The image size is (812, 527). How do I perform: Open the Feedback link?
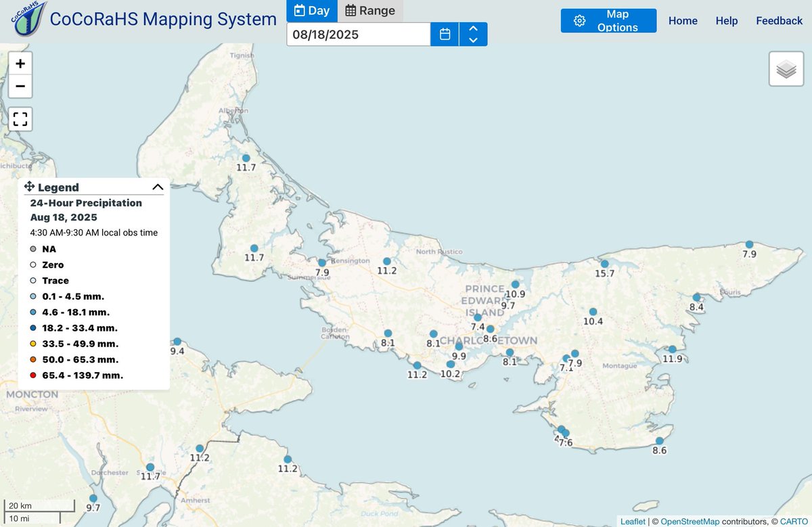pyautogui.click(x=779, y=21)
